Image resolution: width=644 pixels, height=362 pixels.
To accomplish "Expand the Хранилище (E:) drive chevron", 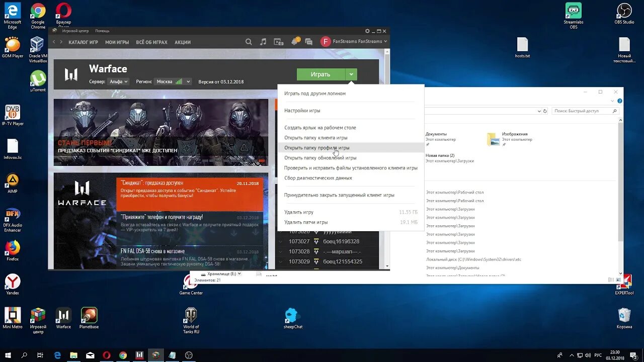I will click(239, 274).
